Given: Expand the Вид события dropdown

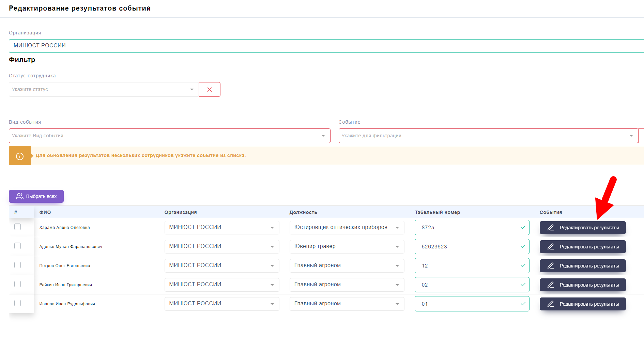Looking at the screenshot, I should [x=169, y=136].
